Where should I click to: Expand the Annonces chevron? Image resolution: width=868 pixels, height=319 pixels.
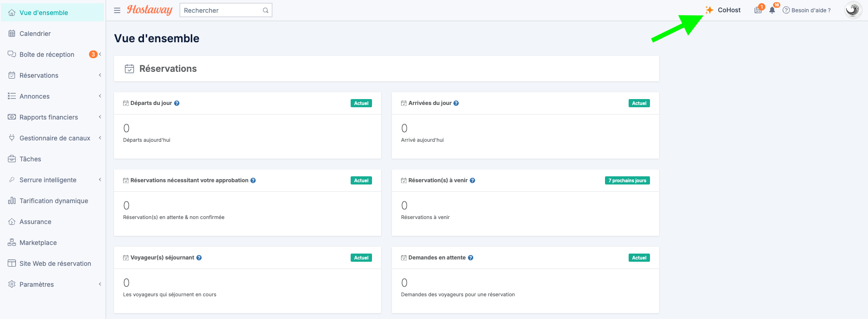(100, 96)
